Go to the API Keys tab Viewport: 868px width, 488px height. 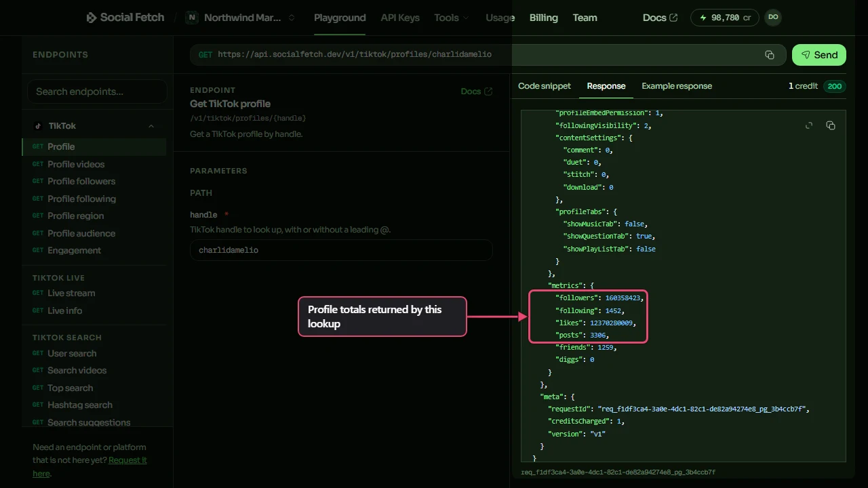(x=400, y=18)
